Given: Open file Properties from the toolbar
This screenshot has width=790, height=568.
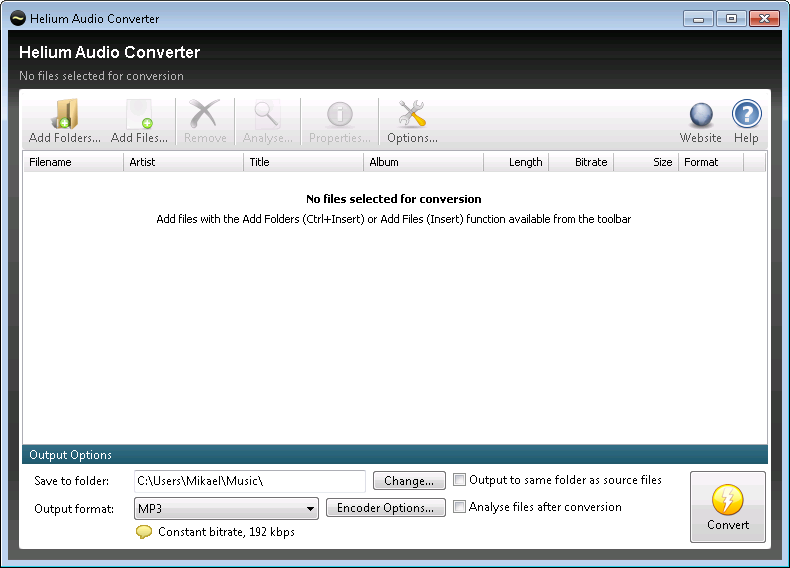Looking at the screenshot, I should click(x=340, y=121).
